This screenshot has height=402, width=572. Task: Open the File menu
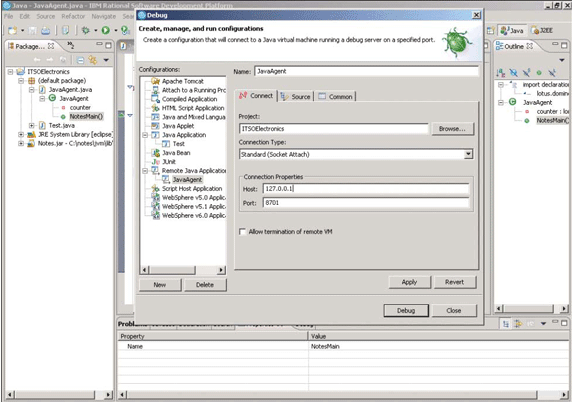coord(9,16)
